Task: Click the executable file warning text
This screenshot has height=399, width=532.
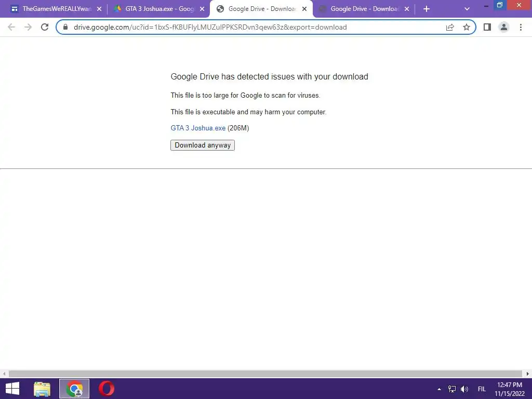Action: 248,112
